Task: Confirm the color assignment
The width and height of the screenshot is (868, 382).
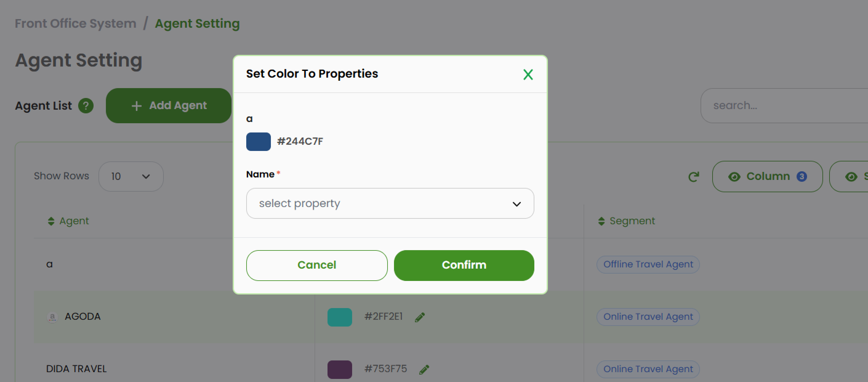Action: (464, 265)
